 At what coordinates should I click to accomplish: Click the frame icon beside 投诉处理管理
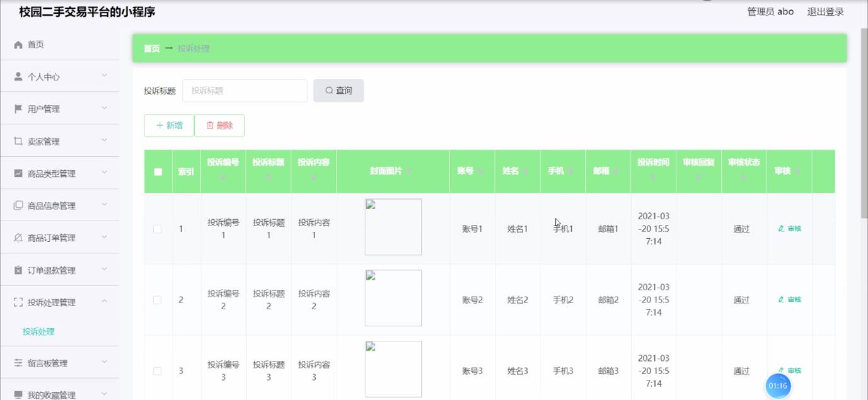(18, 302)
